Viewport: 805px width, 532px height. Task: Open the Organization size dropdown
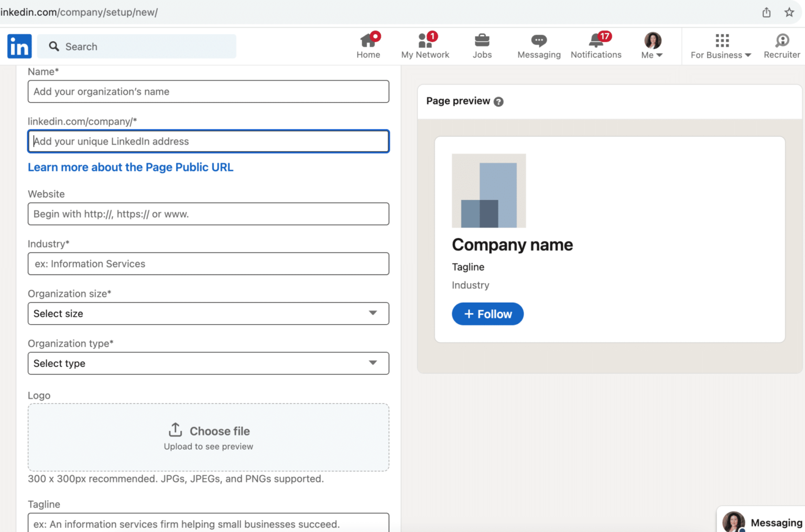(208, 314)
